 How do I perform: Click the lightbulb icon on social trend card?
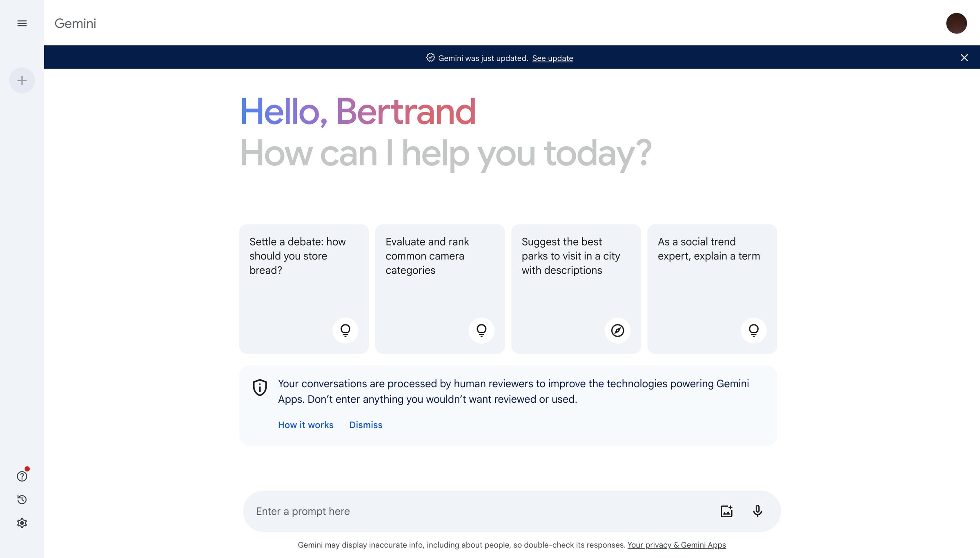(754, 330)
